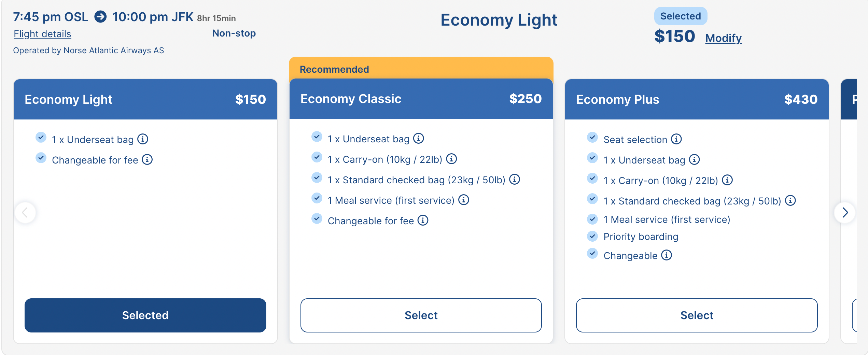Viewport: 868px width, 355px height.
Task: Select the Economy Plus fare
Action: (x=697, y=315)
